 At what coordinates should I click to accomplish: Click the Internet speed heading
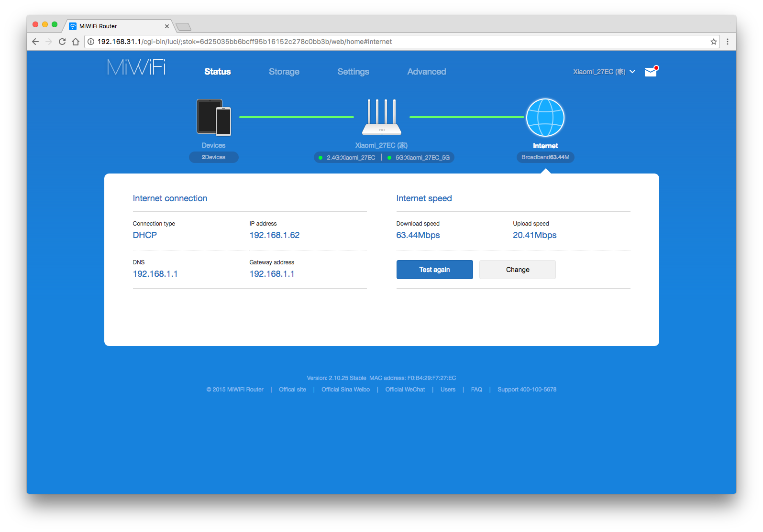pos(424,198)
